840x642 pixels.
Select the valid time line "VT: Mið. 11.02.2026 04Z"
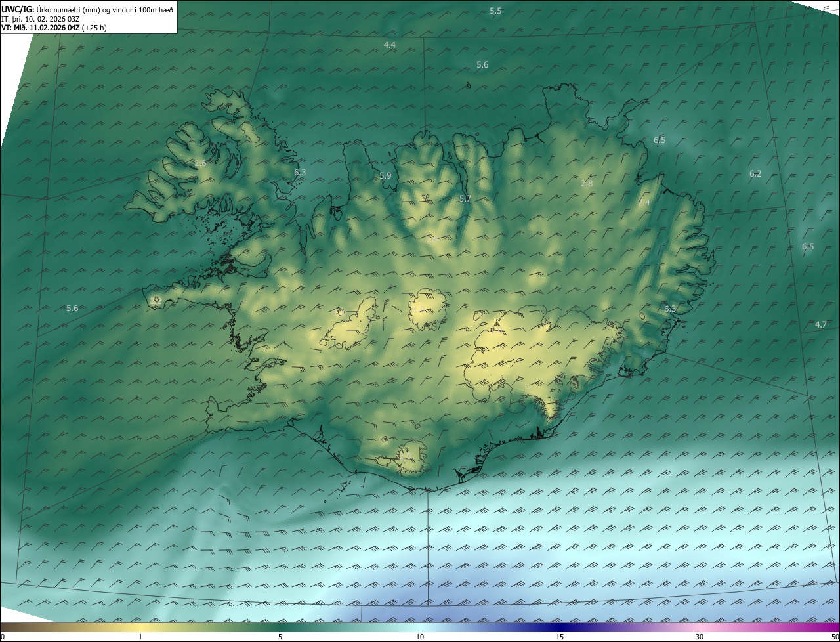pyautogui.click(x=40, y=28)
